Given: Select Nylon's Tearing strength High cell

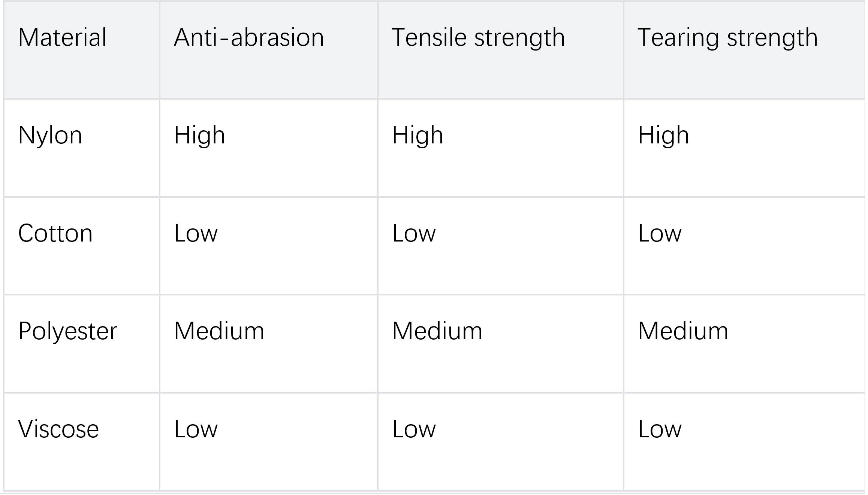Looking at the screenshot, I should [x=663, y=135].
